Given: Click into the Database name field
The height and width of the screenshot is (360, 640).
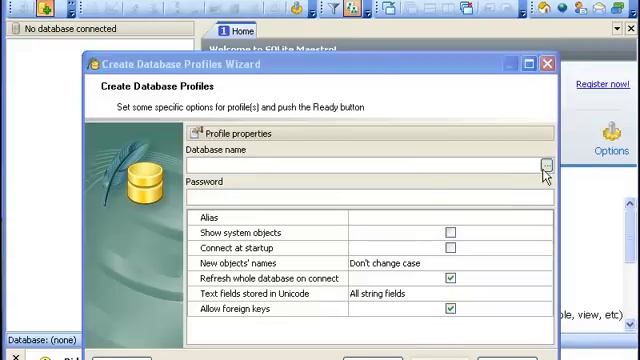Looking at the screenshot, I should (363, 165).
